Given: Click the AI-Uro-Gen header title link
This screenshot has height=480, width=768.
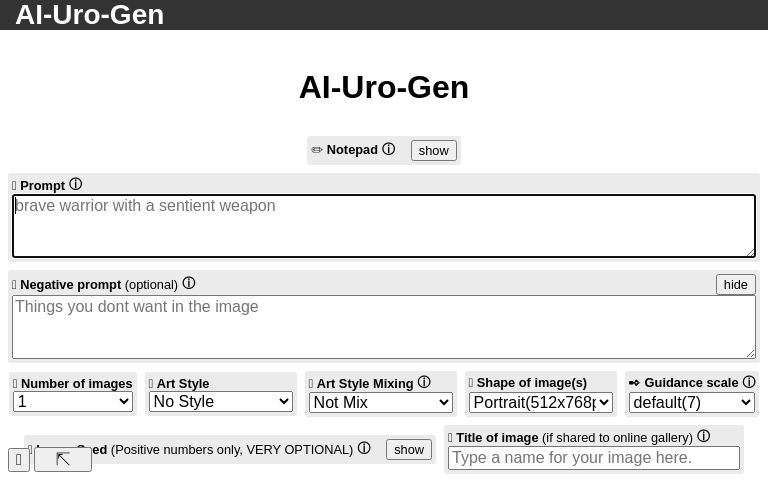Looking at the screenshot, I should (89, 15).
